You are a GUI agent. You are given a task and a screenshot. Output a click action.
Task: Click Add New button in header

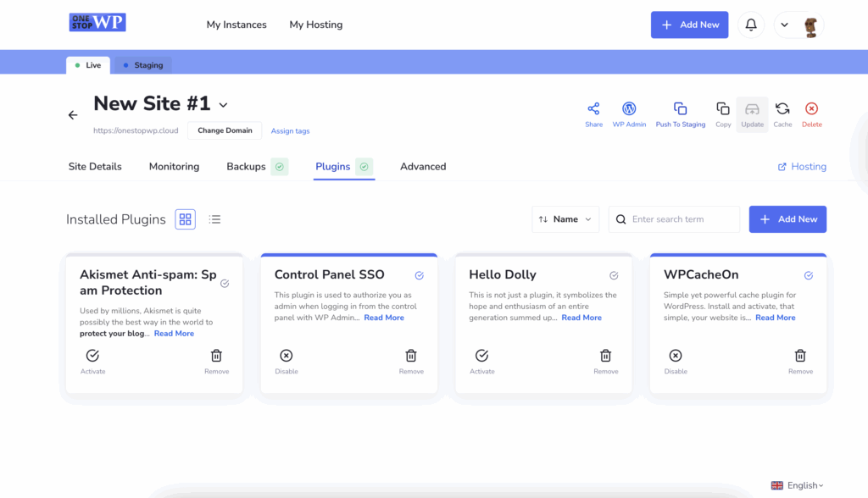[689, 25]
